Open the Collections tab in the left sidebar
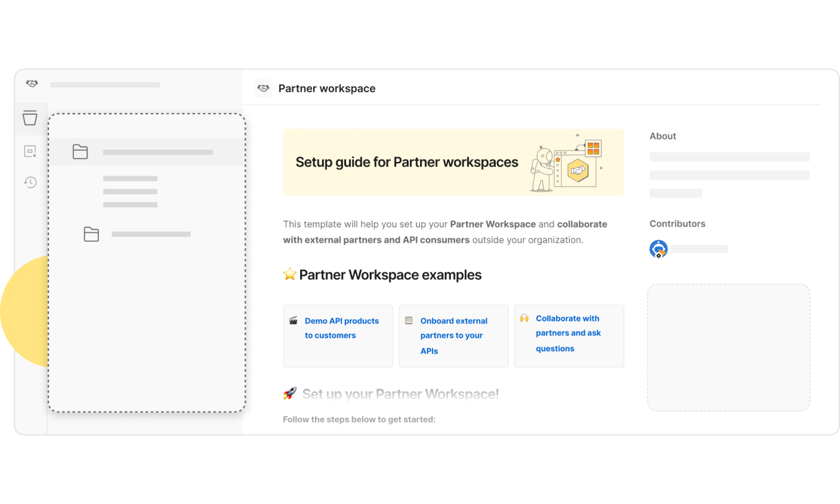840x504 pixels. point(30,118)
